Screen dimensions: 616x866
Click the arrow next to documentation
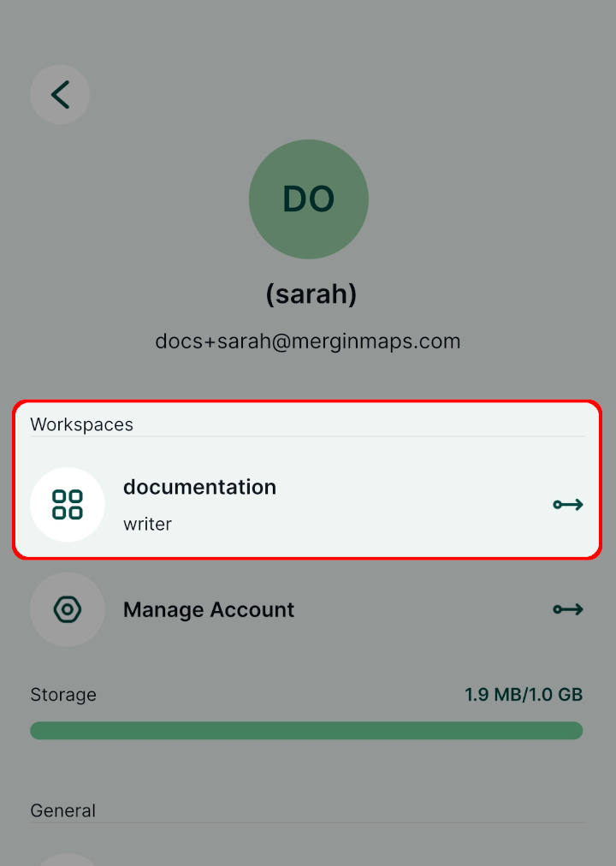(568, 504)
